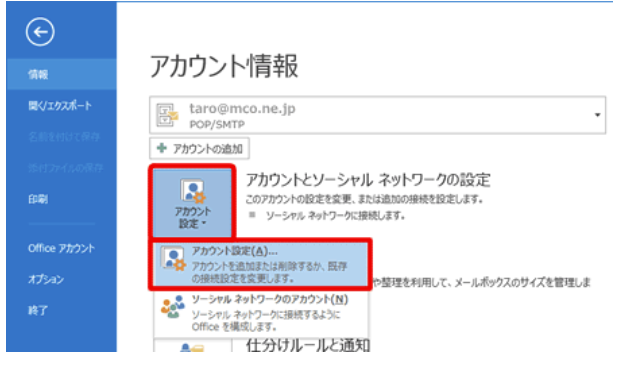The width and height of the screenshot is (638, 367).
Task: Click the アカウントとソーシャル ネットワークの設定 heading
Action: point(368,179)
